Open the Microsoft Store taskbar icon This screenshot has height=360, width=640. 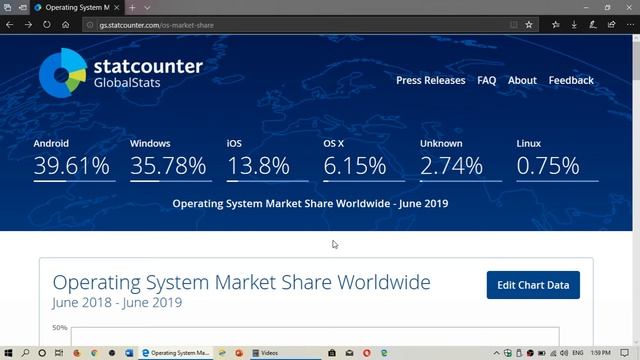pos(332,353)
